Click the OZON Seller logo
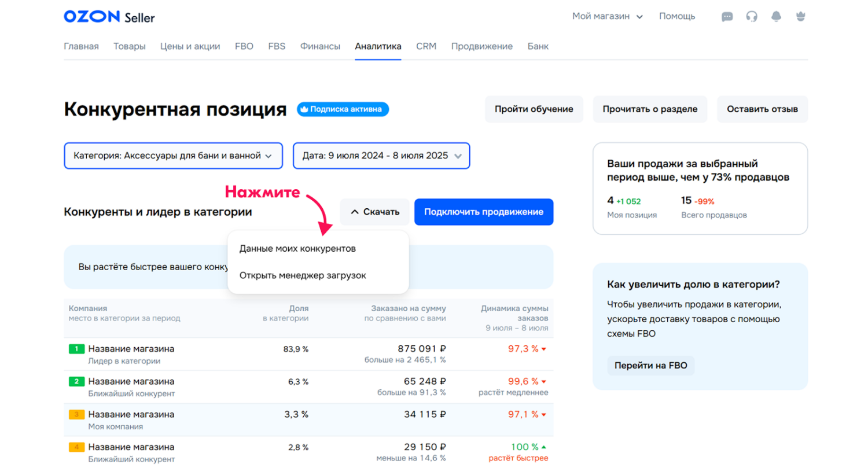This screenshot has height=468, width=868. (109, 17)
